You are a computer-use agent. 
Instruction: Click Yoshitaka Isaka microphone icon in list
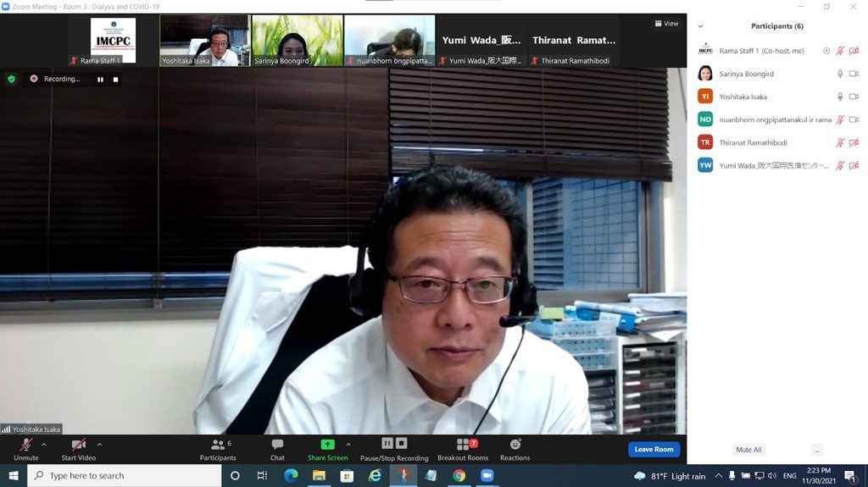click(840, 97)
